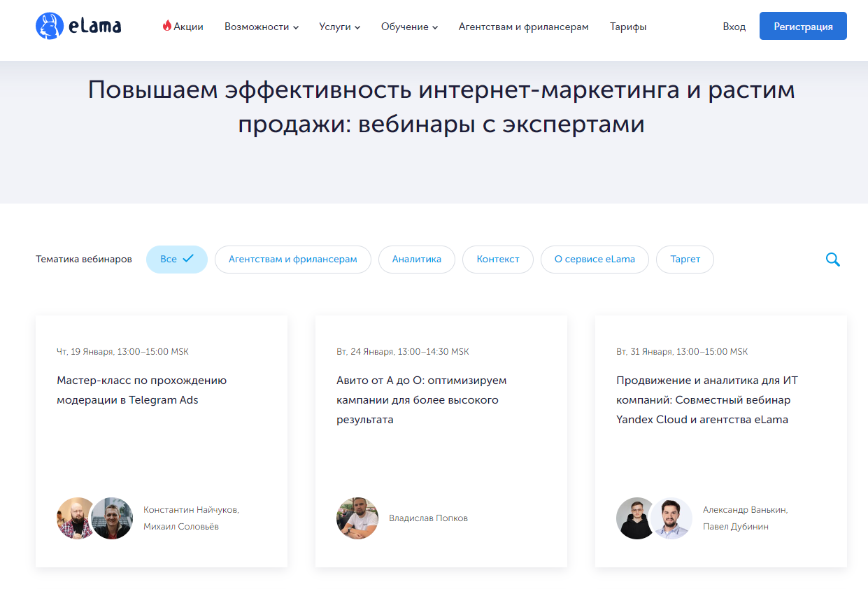Viewport: 868px width, 589px height.
Task: Click the Тематика вебинаров label
Action: pos(84,259)
